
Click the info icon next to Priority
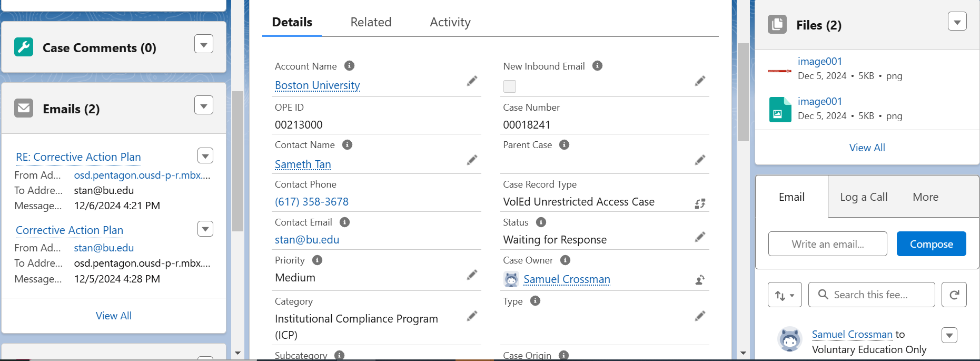(x=317, y=260)
